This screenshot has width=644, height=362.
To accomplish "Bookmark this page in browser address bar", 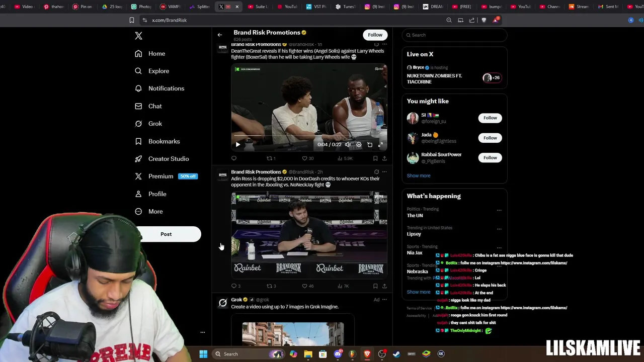I will click(x=132, y=20).
